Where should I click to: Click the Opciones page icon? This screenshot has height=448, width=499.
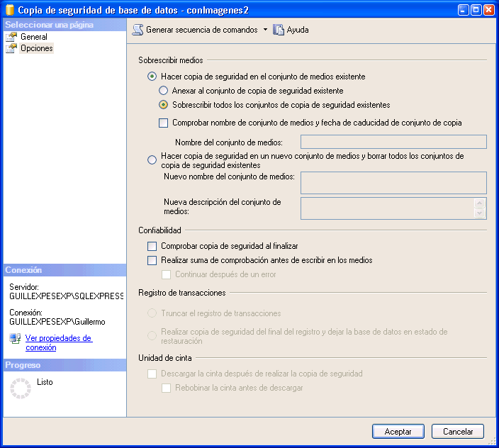point(11,48)
